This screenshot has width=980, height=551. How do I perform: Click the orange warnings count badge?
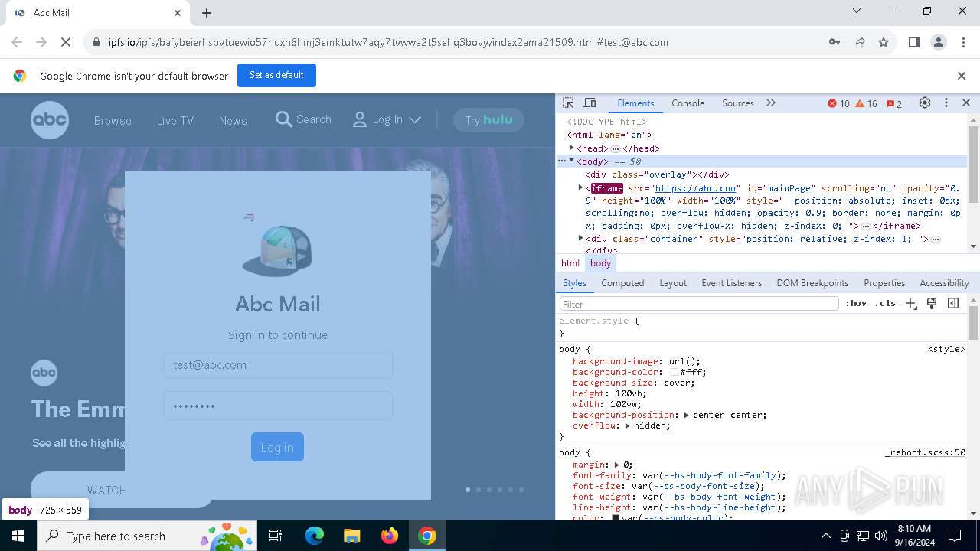pyautogui.click(x=866, y=103)
